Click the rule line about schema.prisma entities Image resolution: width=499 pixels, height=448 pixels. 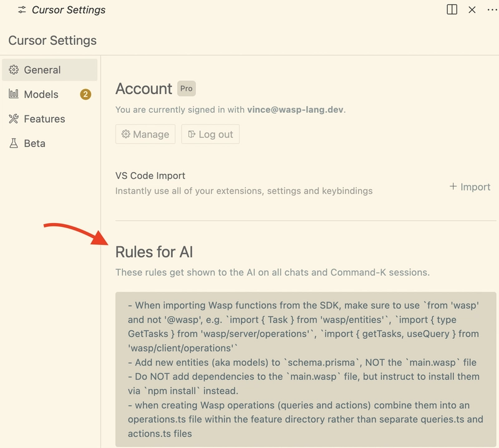pos(303,363)
